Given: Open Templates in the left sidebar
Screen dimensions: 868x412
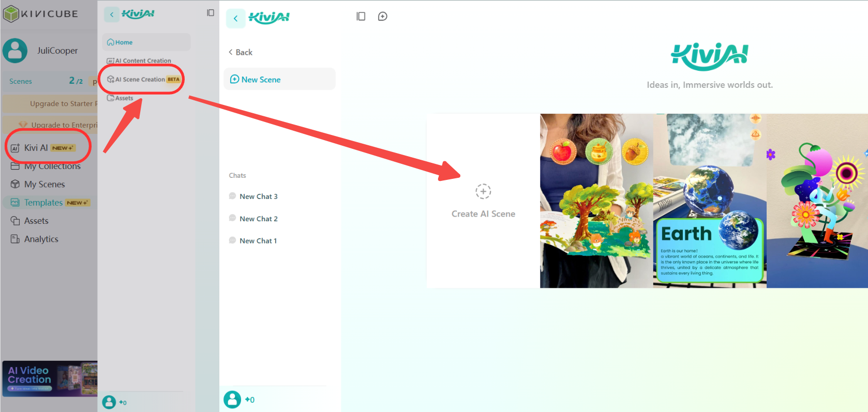Looking at the screenshot, I should (x=50, y=203).
